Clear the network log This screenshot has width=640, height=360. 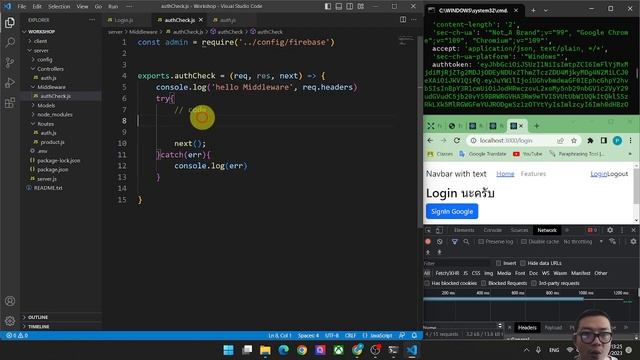point(440,242)
